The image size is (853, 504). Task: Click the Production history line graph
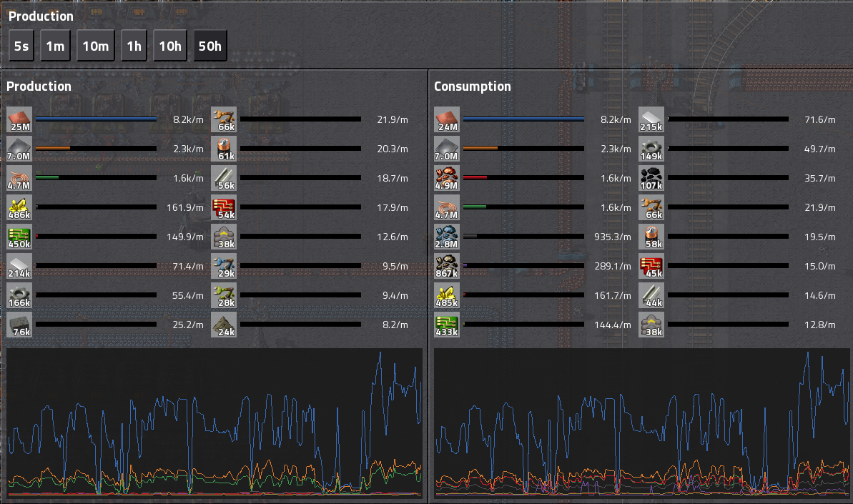(215, 423)
